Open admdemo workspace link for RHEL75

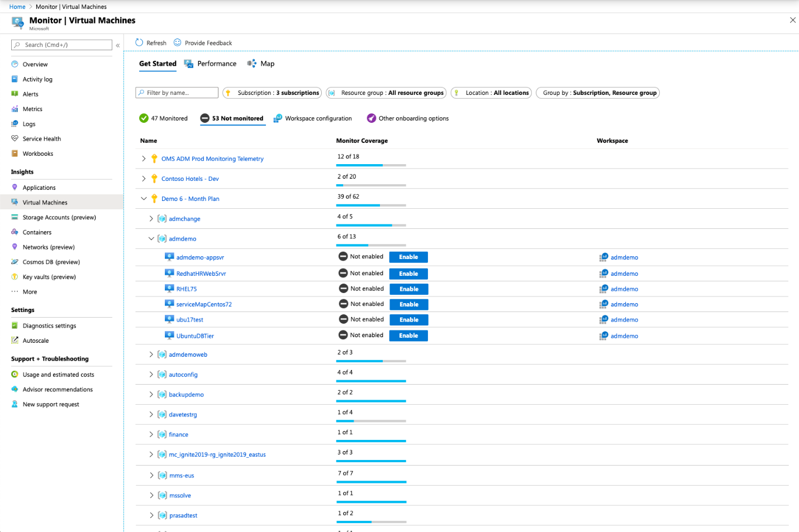coord(624,289)
